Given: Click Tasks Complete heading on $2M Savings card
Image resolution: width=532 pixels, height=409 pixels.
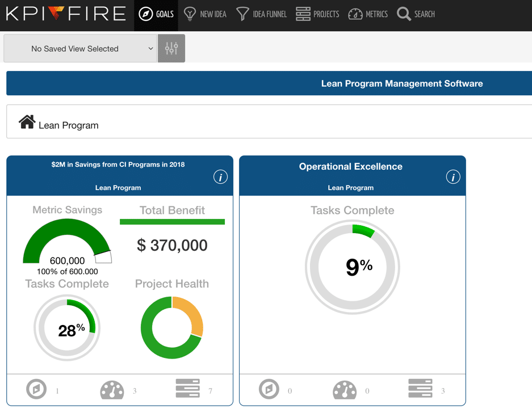Looking at the screenshot, I should (67, 284).
